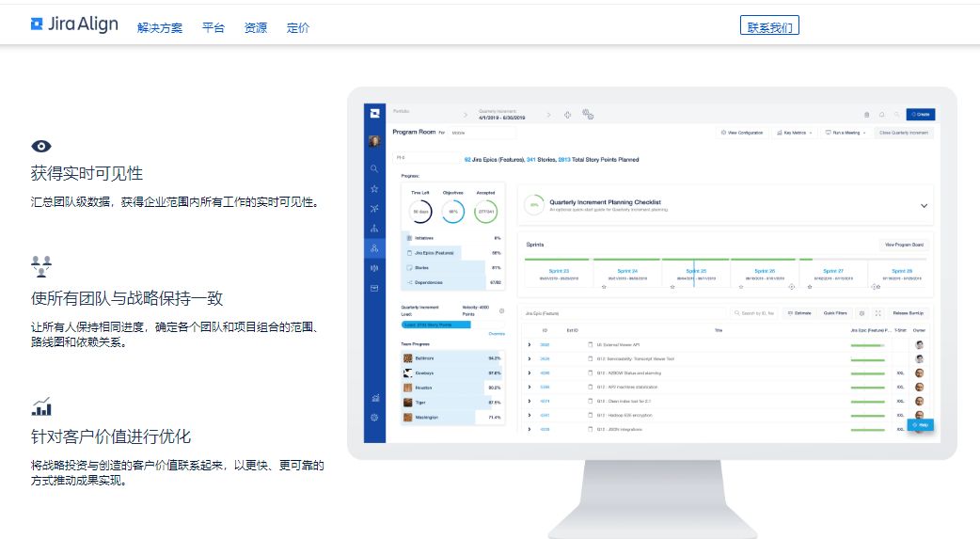Click the target crosshair icon in top bar
This screenshot has height=539, width=980.
[567, 115]
